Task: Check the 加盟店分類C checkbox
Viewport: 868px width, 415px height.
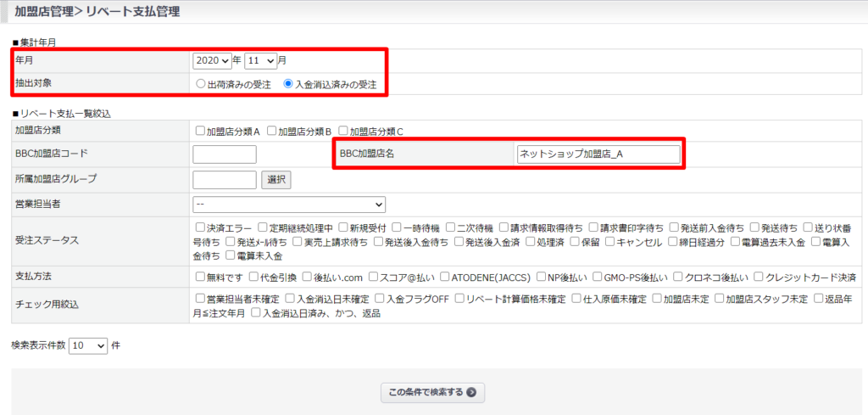Action: [343, 132]
